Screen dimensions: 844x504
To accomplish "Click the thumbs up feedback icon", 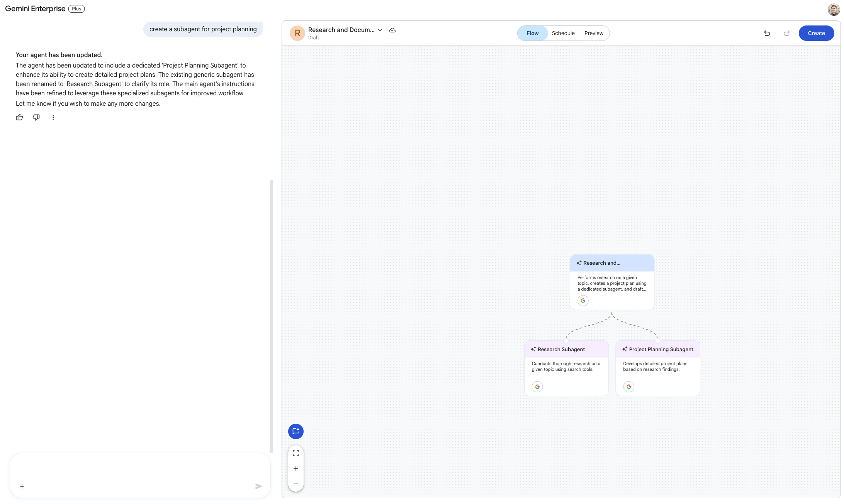I will 19,117.
